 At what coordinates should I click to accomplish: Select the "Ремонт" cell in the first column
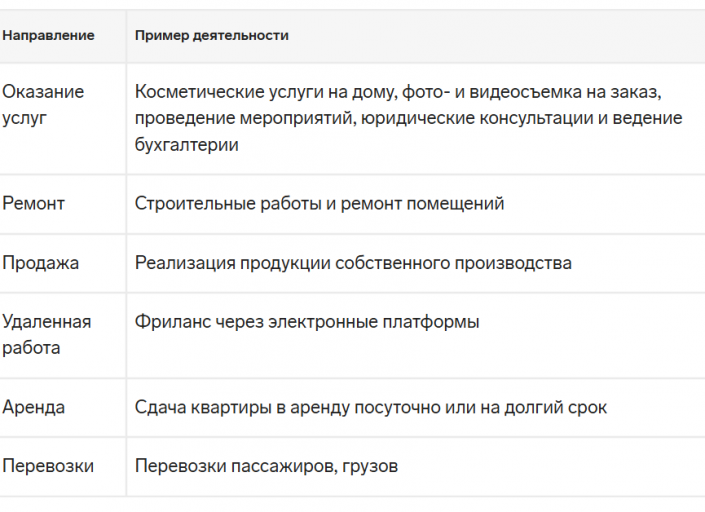point(33,204)
